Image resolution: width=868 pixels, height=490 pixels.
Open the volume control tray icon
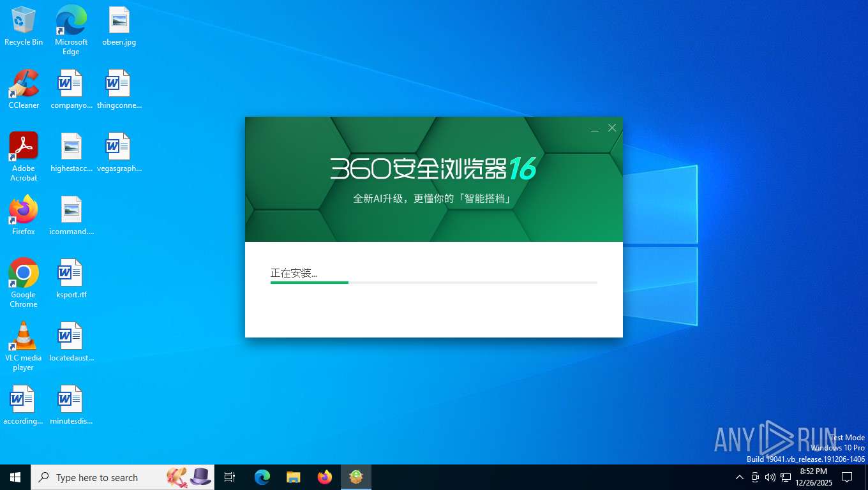[x=770, y=477]
